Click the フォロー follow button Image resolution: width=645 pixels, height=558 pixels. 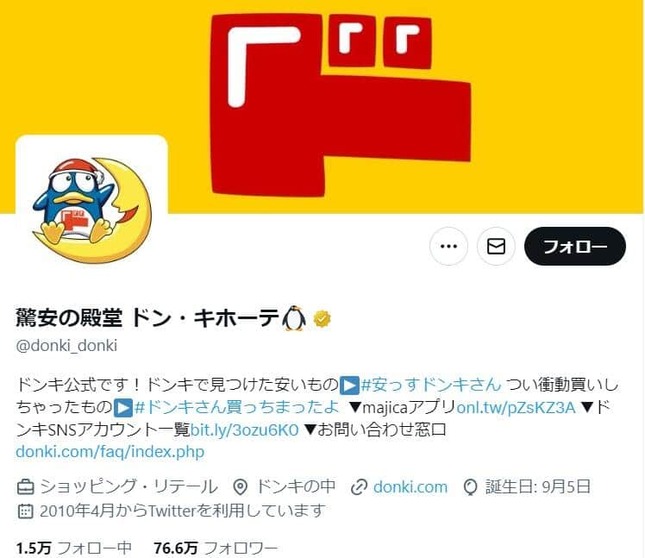575,246
